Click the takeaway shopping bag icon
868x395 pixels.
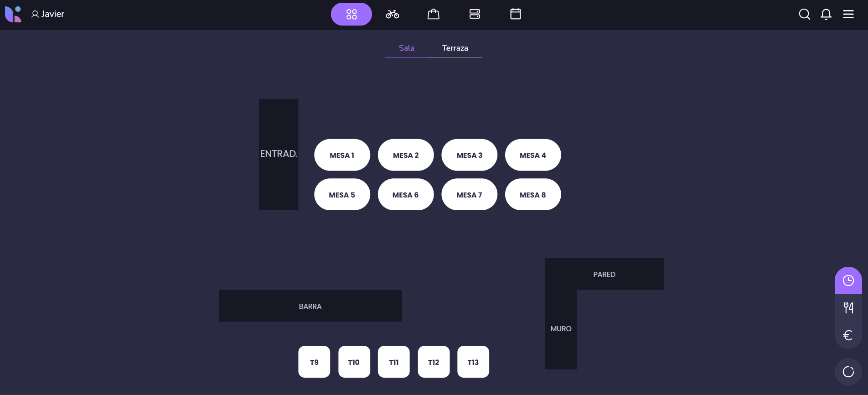[433, 14]
